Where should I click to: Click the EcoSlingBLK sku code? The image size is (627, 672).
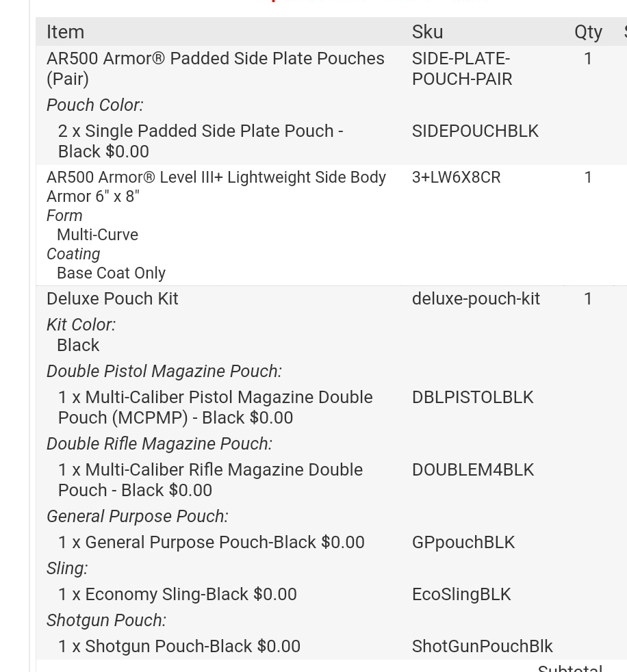point(461,595)
